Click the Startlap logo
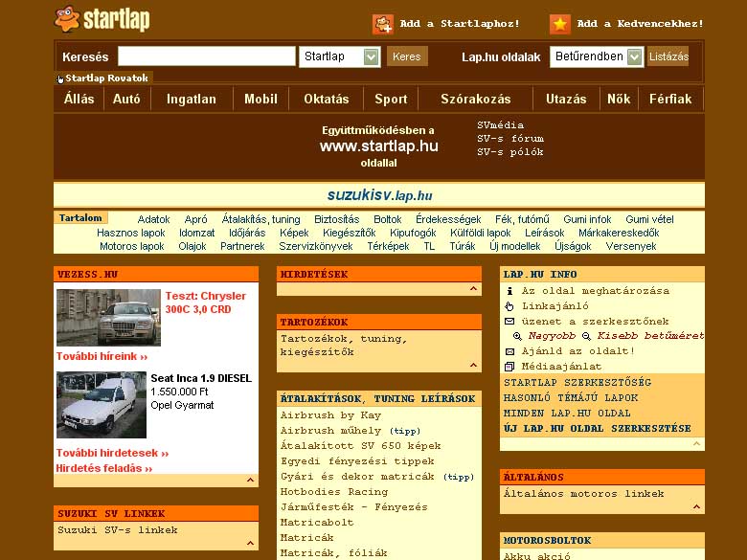Screen dimensions: 747x560 (102, 19)
